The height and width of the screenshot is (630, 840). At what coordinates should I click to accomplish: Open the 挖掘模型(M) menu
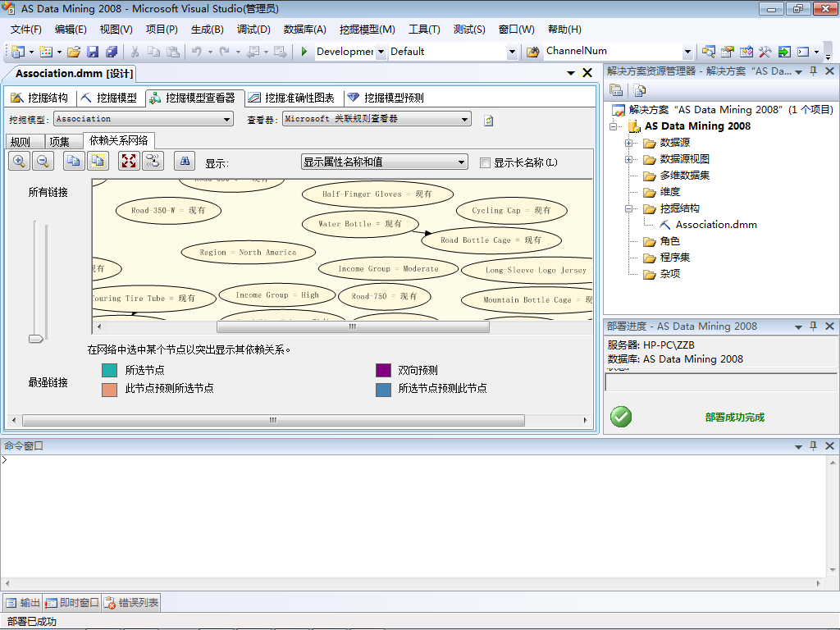pos(367,30)
